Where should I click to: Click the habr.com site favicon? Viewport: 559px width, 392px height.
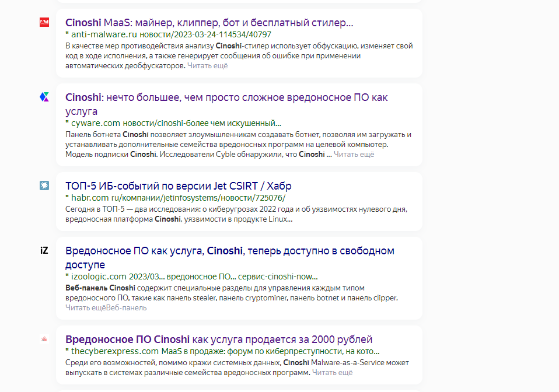[x=44, y=185]
